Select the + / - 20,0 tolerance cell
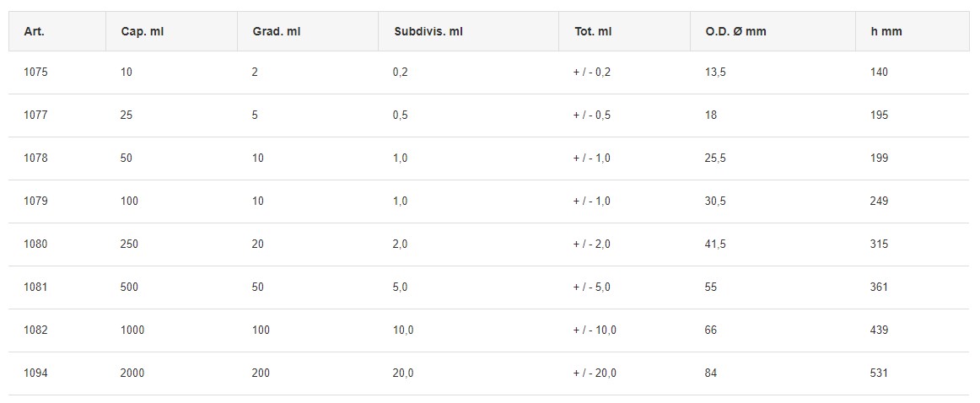This screenshot has width=980, height=403. pyautogui.click(x=595, y=373)
